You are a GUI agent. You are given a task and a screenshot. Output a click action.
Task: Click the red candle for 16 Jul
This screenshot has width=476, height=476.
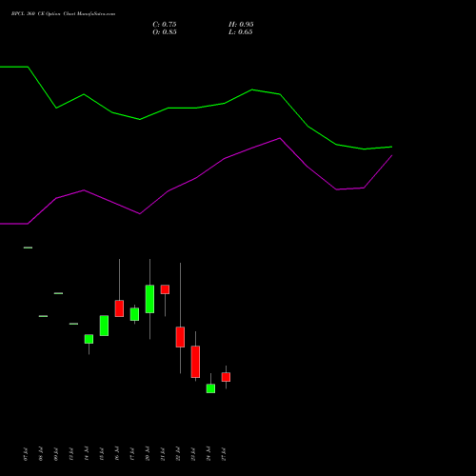[x=119, y=308]
